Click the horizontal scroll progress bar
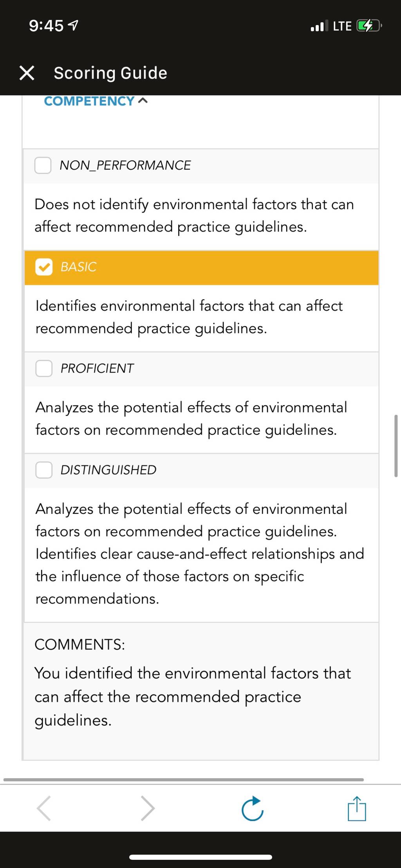The image size is (401, 868). (184, 780)
